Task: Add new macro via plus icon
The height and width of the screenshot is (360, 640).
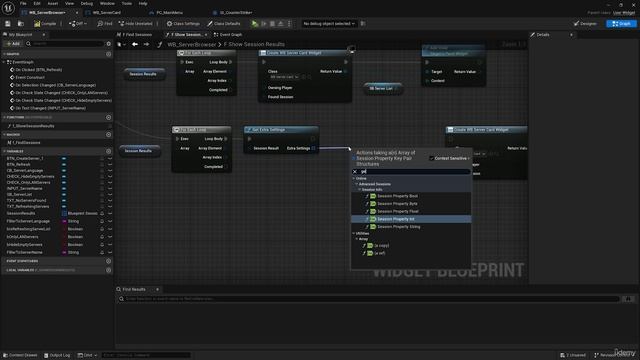Action: click(x=109, y=135)
